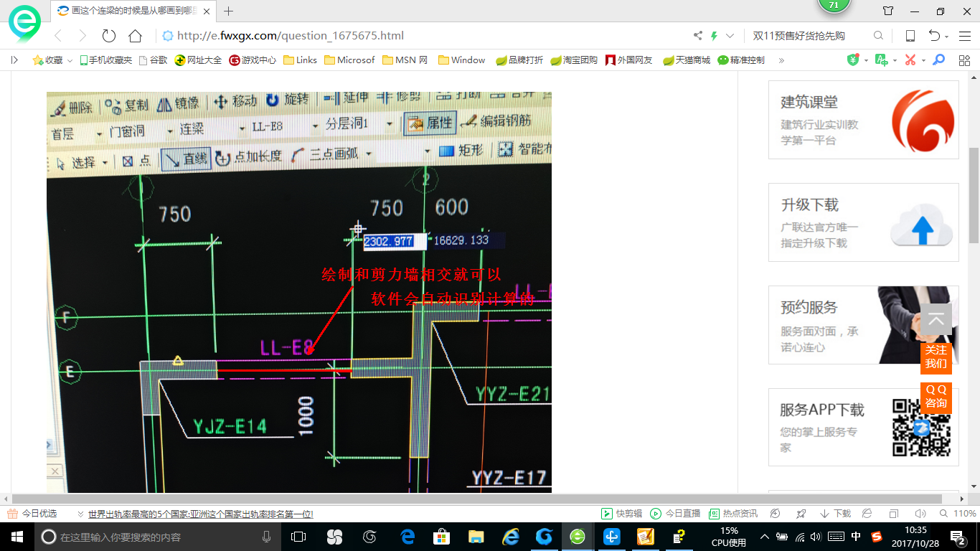Click the skin shirt icon in title bar
Screen dimensions: 980x551
tap(888, 11)
